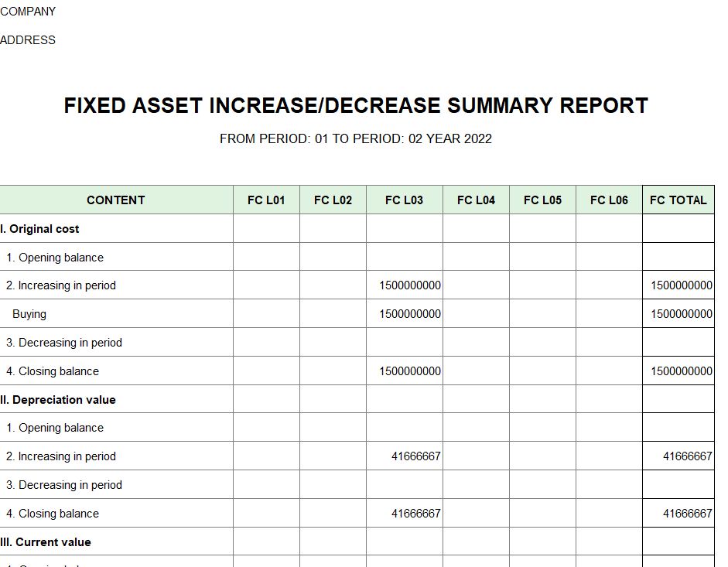
Task: Click Original cost Closing balance FC L03 value
Action: (410, 371)
